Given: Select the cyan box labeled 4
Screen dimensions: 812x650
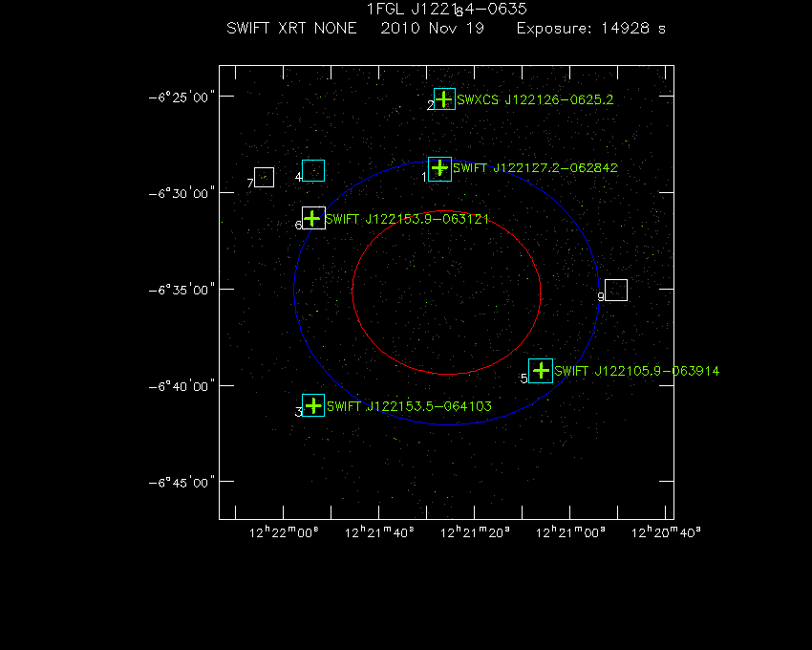Looking at the screenshot, I should tap(313, 170).
